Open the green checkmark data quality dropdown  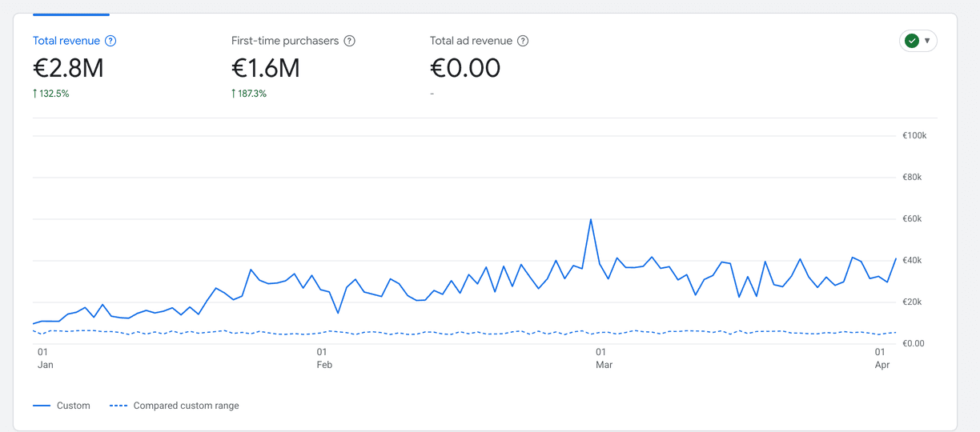point(918,41)
